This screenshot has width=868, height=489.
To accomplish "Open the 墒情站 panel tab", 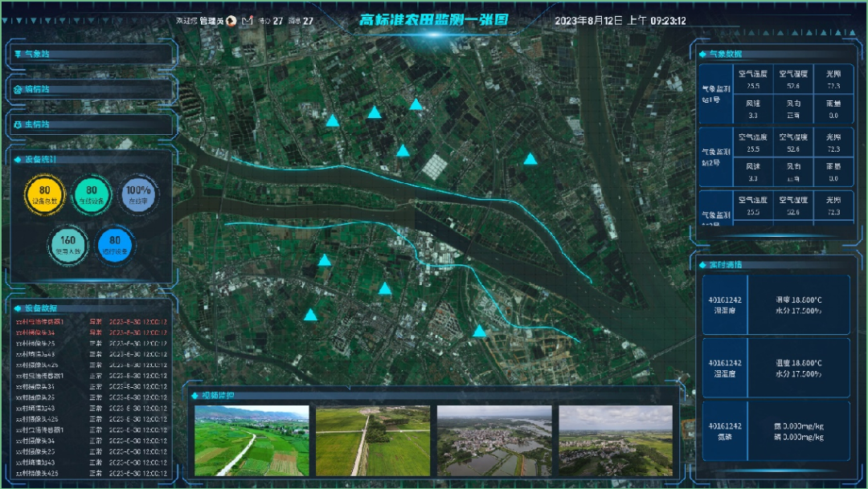I will pos(92,89).
